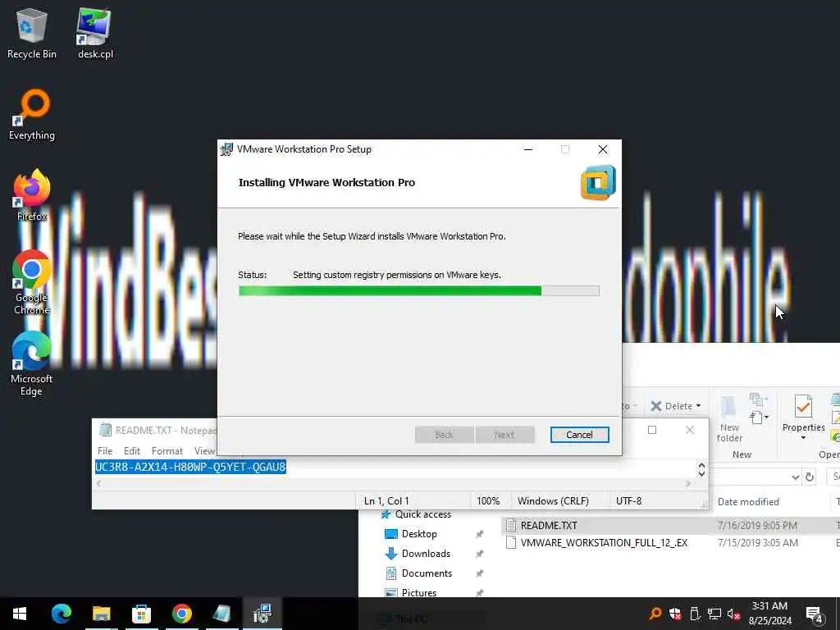The image size is (840, 630).
Task: Click New folder in Explorer ribbon
Action: click(x=729, y=419)
